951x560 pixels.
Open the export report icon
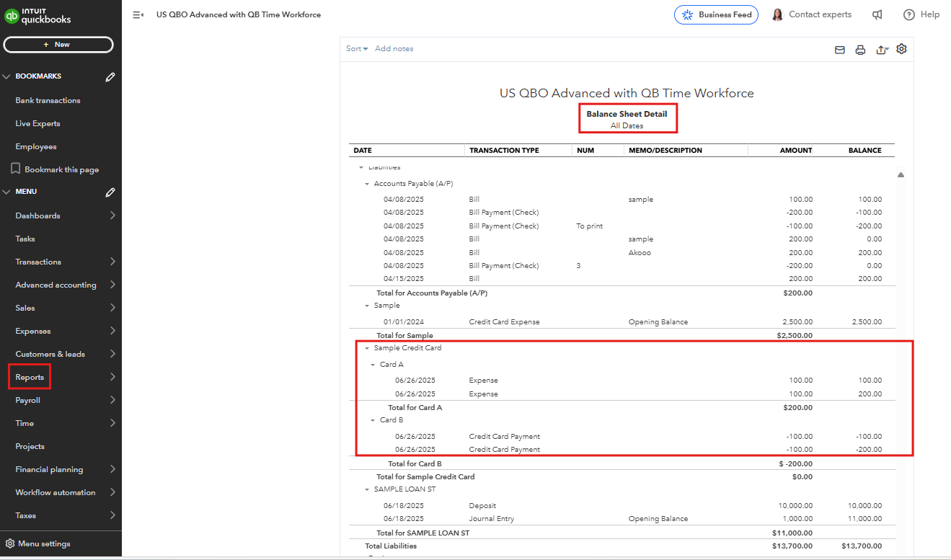click(x=881, y=50)
